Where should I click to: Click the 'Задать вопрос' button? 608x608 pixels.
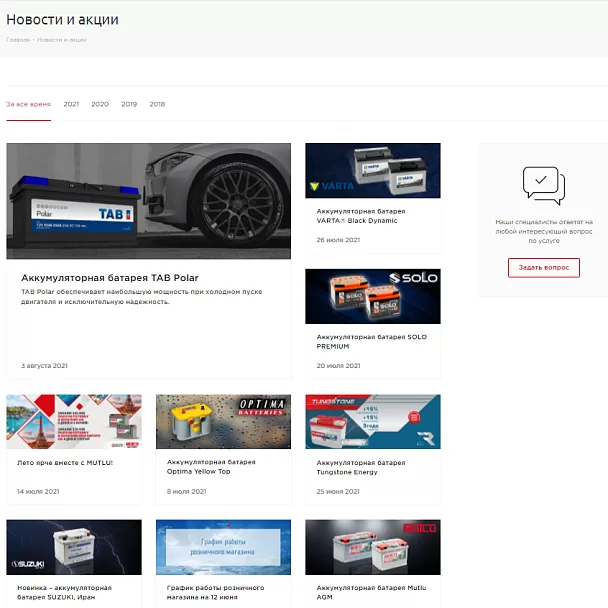544,268
